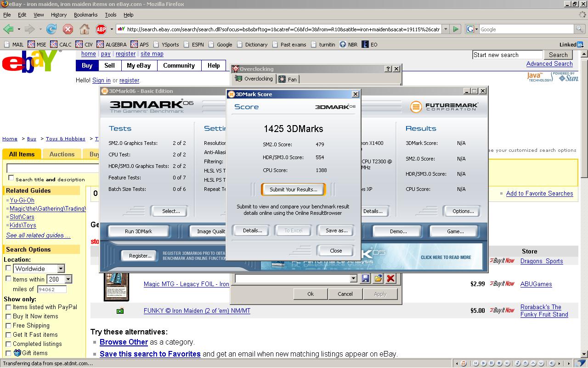588x368 pixels.
Task: Open the MSE bookmark
Action: coord(37,45)
